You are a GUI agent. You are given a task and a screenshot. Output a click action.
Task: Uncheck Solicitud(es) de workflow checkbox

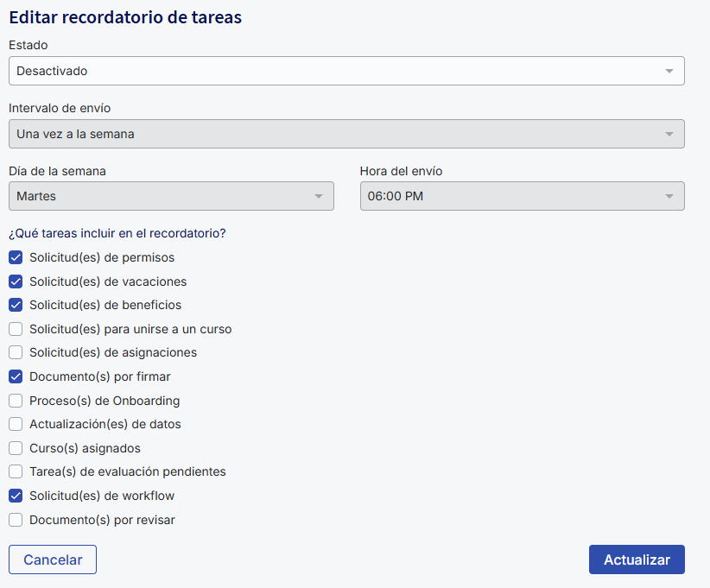[x=16, y=496]
